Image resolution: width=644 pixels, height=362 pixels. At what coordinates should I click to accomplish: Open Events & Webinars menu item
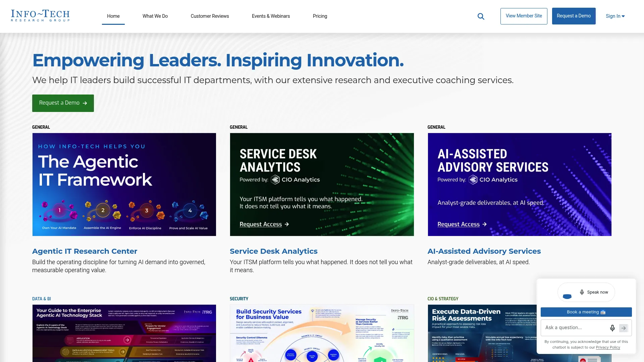[x=271, y=16]
